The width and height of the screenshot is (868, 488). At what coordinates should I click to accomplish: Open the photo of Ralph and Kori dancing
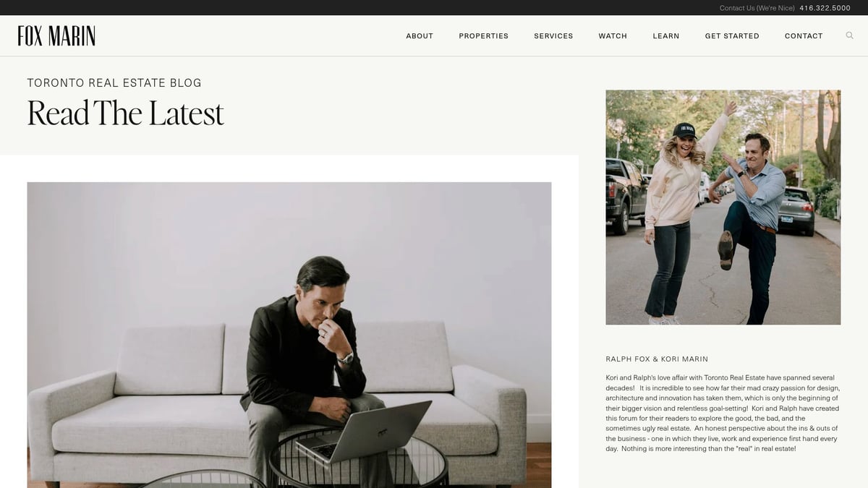tap(723, 207)
